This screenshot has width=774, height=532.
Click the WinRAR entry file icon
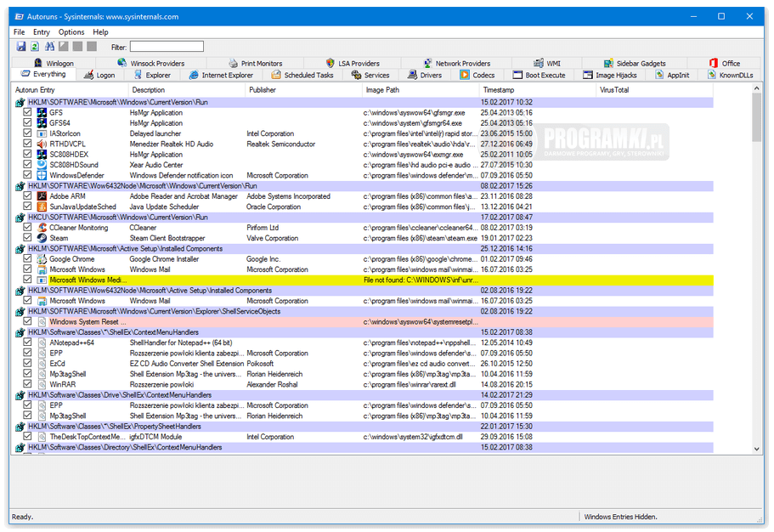42,384
